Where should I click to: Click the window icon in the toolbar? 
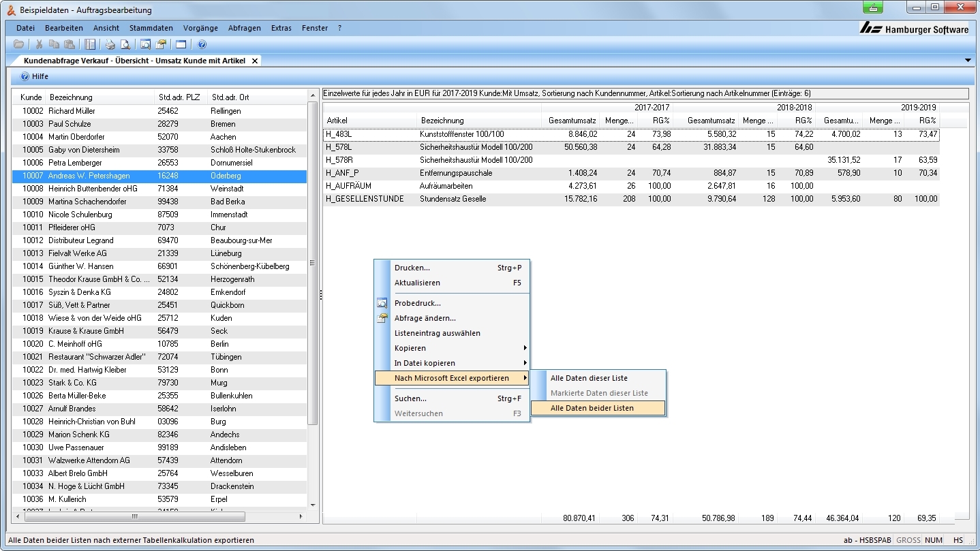[x=181, y=44]
